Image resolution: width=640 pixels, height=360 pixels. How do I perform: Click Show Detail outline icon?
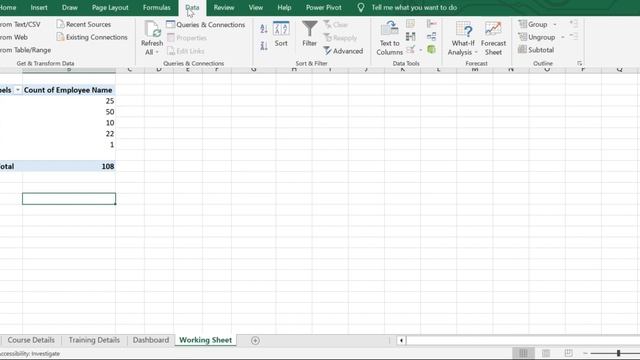pos(573,23)
